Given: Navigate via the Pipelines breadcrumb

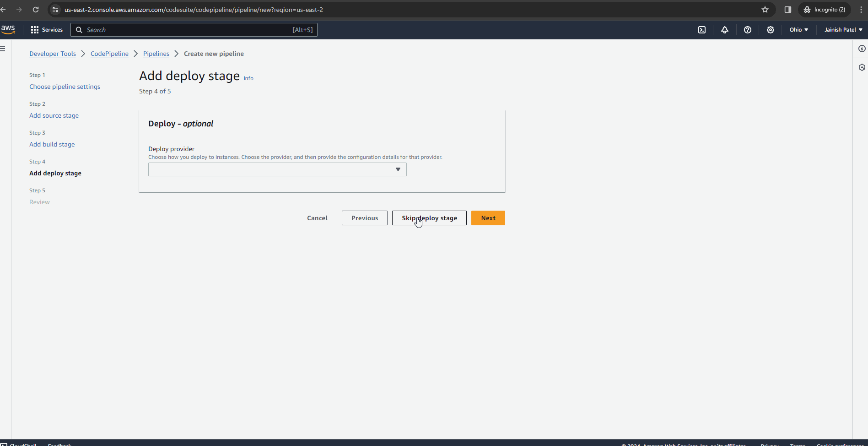Looking at the screenshot, I should [156, 54].
